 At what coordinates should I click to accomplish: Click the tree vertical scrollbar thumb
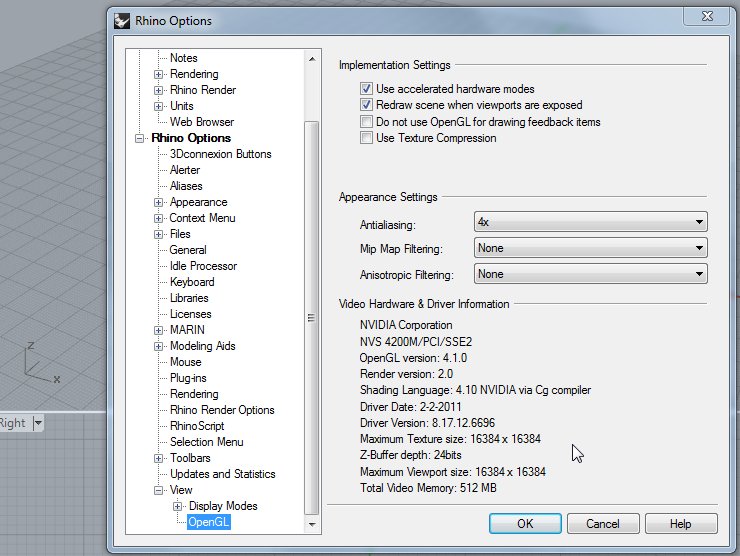pyautogui.click(x=311, y=318)
